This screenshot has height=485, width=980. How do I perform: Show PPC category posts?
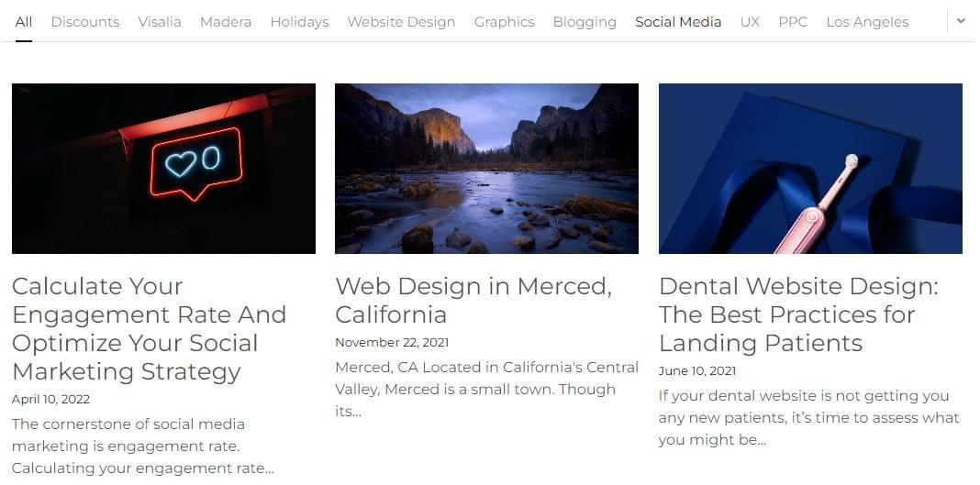[x=793, y=22]
